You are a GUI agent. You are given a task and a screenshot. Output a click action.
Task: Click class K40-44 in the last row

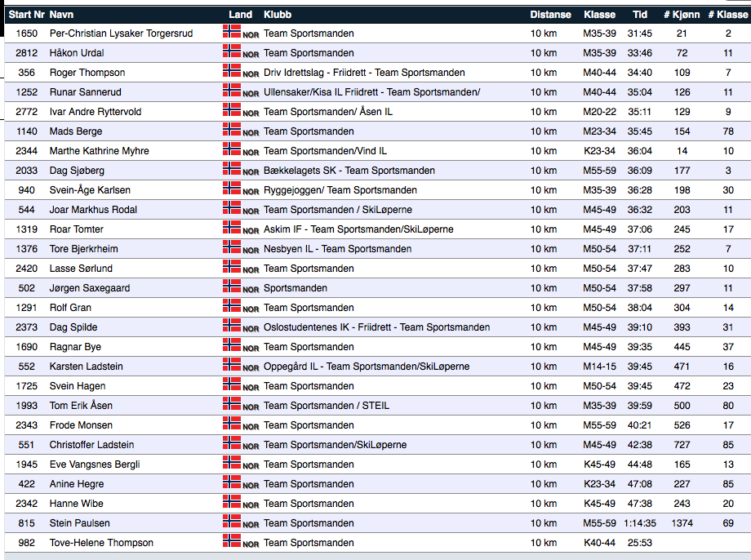tap(600, 543)
